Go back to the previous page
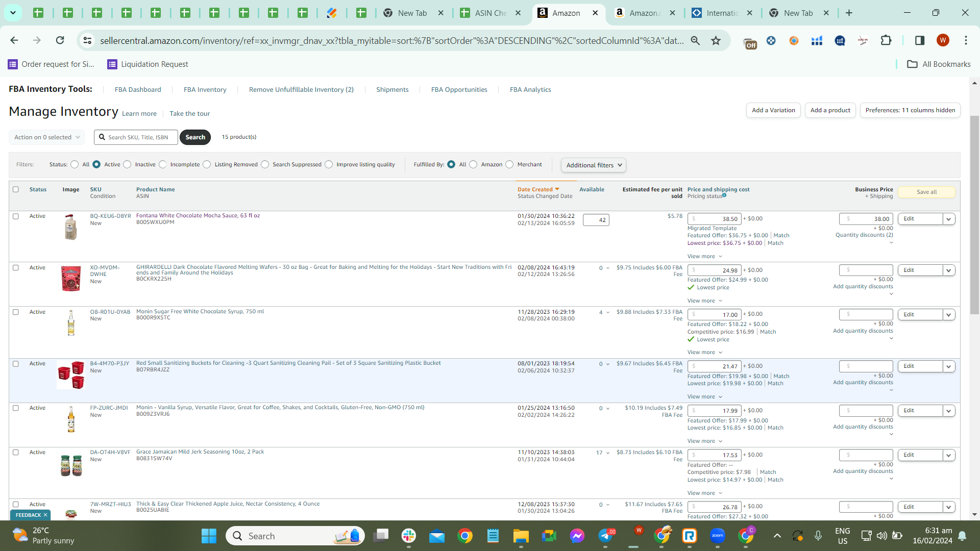This screenshot has height=551, width=980. pyautogui.click(x=14, y=40)
